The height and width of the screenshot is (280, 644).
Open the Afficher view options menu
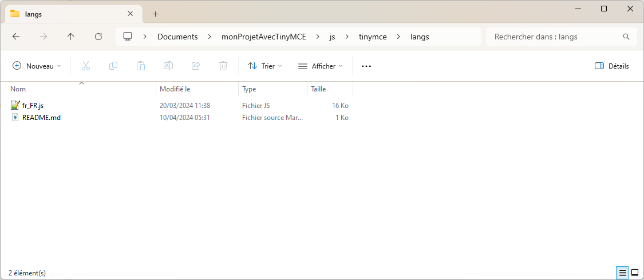[x=321, y=66]
